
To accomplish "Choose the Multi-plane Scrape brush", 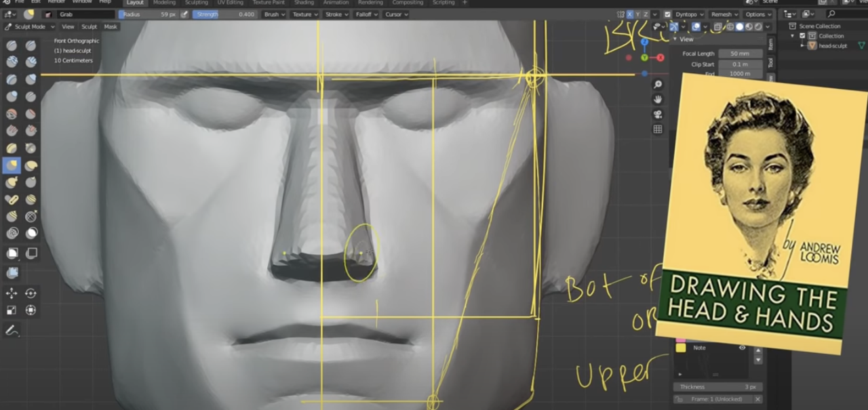I will click(x=12, y=148).
